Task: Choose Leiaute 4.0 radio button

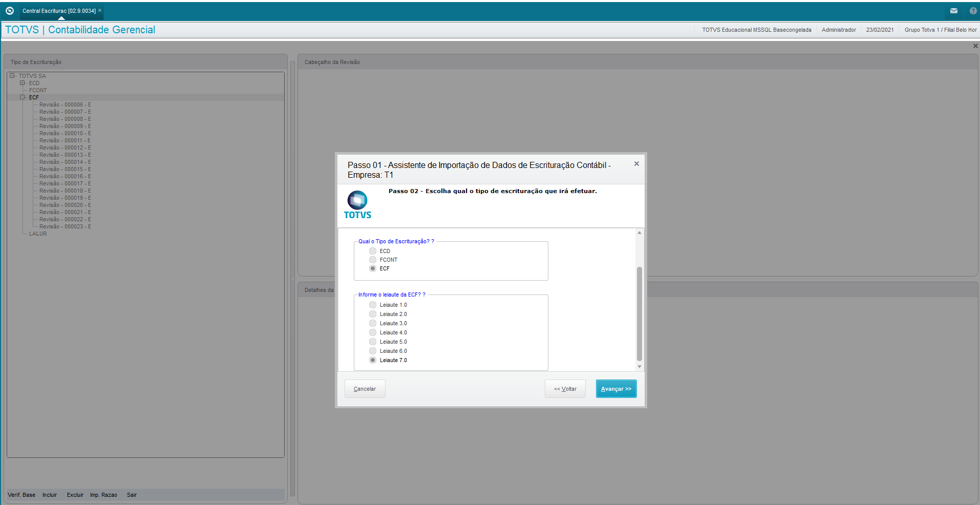Action: click(x=373, y=332)
